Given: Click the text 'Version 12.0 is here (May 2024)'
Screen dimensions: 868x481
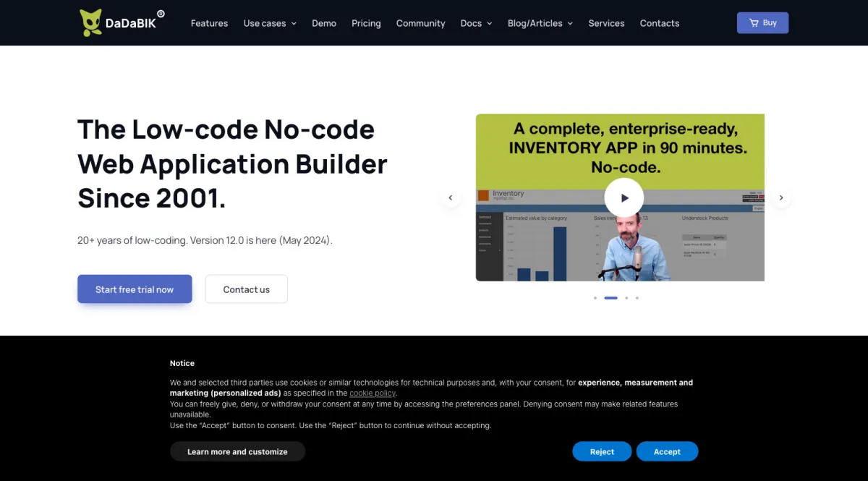Looking at the screenshot, I should point(261,240).
